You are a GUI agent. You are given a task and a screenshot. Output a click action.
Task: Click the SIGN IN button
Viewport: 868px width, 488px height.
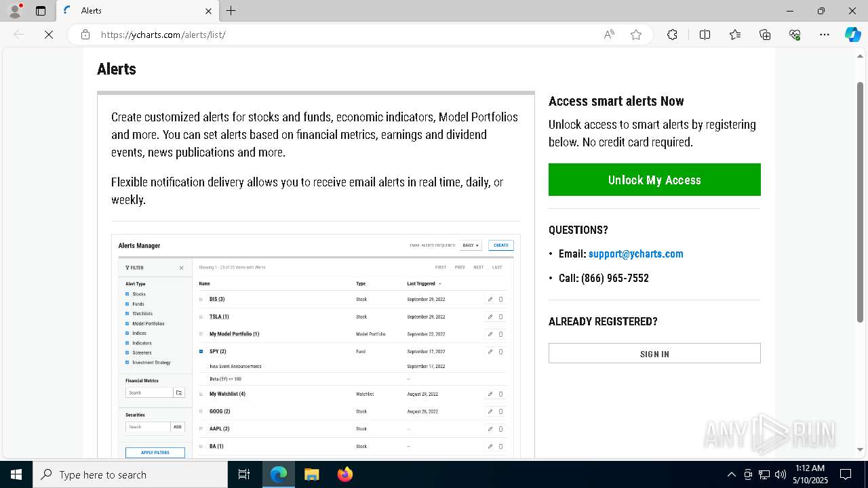[x=654, y=353]
